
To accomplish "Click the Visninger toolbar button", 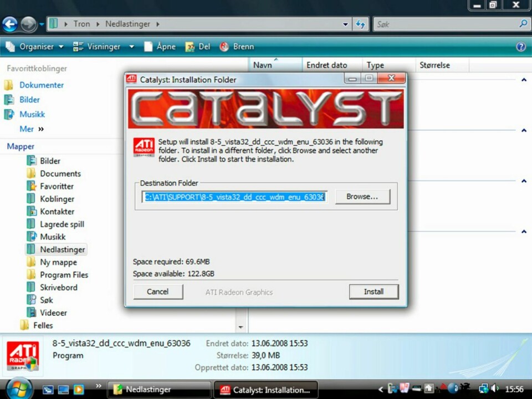I will (97, 47).
